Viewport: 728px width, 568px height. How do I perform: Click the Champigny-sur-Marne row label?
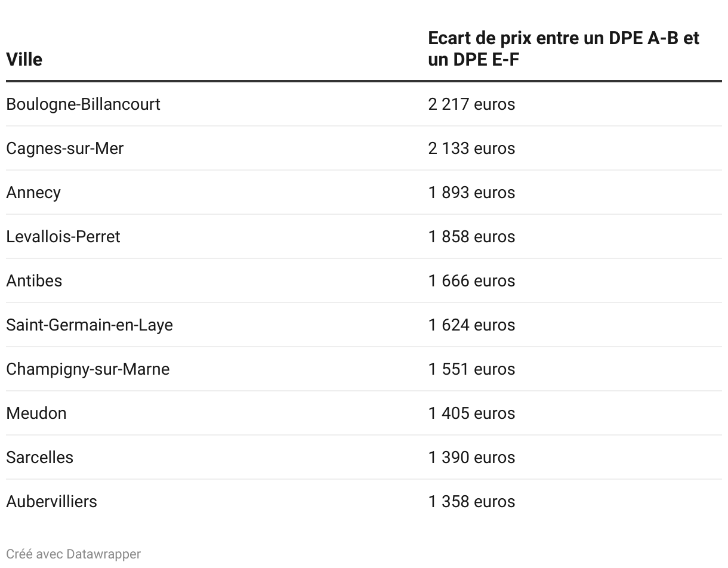tap(88, 369)
